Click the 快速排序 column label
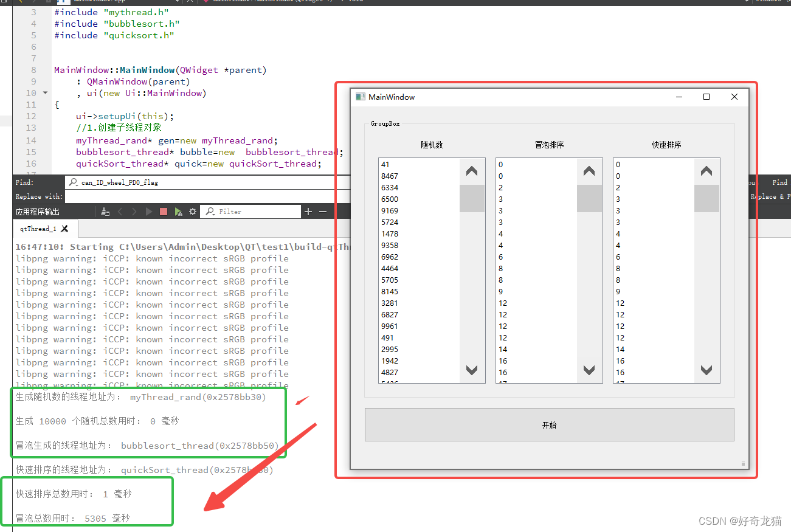The height and width of the screenshot is (532, 791). coord(666,145)
